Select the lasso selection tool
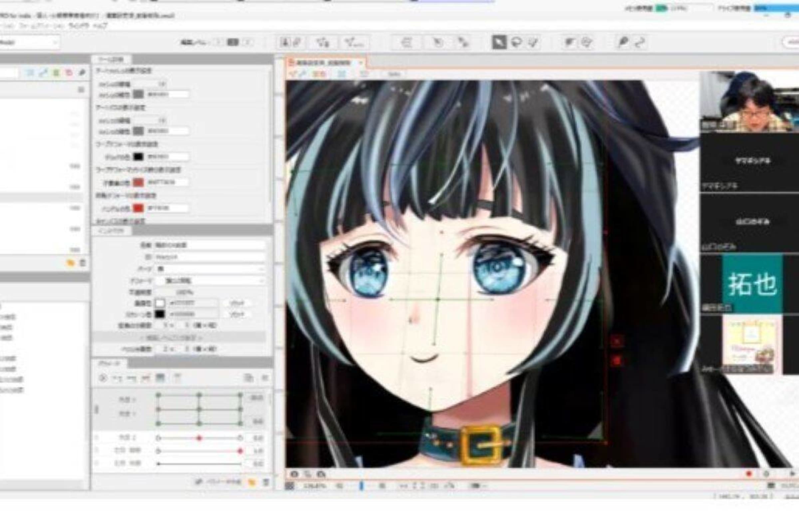Image resolution: width=799 pixels, height=532 pixels. pos(516,42)
